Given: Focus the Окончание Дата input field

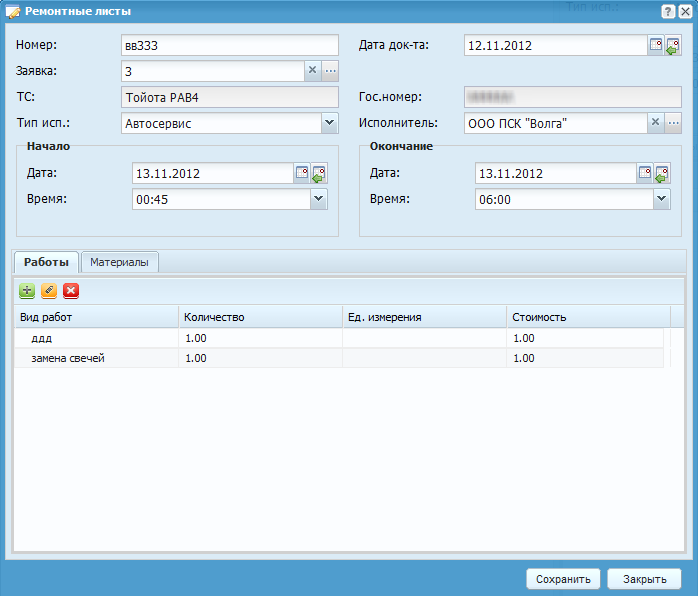Looking at the screenshot, I should pos(556,174).
